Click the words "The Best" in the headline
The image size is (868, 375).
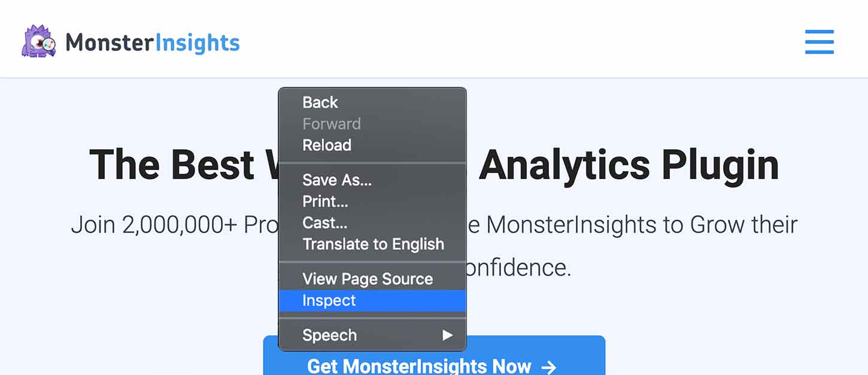click(171, 165)
